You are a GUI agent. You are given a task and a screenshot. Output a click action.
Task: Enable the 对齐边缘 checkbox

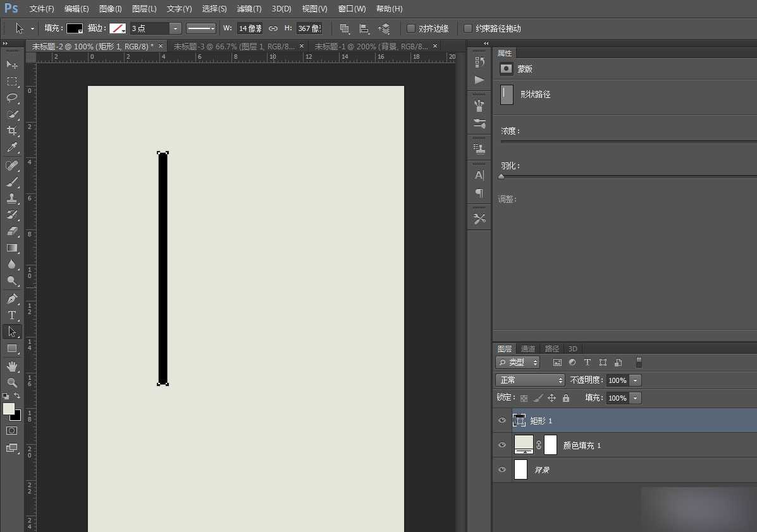(x=411, y=28)
